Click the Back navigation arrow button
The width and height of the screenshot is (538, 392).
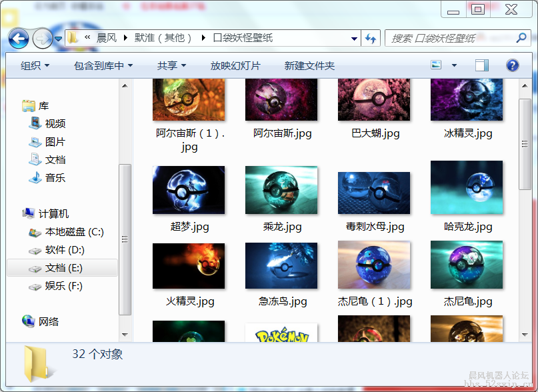[19, 38]
